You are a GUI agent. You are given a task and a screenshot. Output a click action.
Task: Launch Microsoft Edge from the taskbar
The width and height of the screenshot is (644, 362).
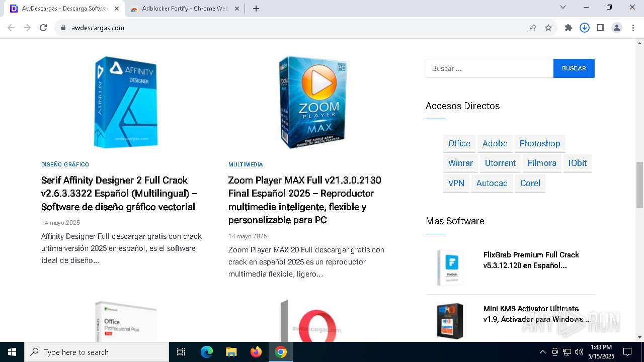[x=207, y=352]
